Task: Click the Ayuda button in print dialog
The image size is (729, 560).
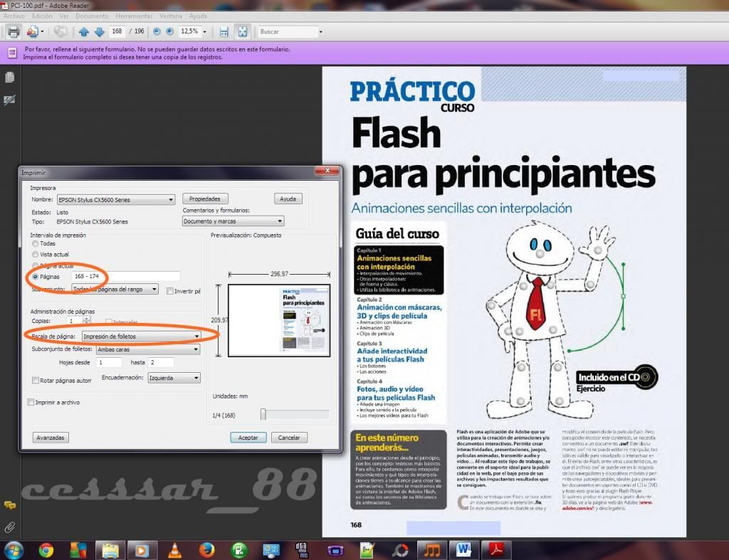Action: 288,199
